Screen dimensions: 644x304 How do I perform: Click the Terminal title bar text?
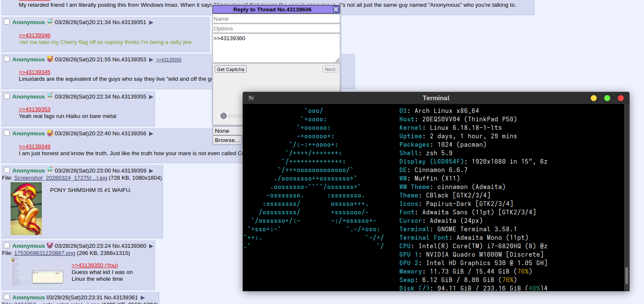[436, 98]
